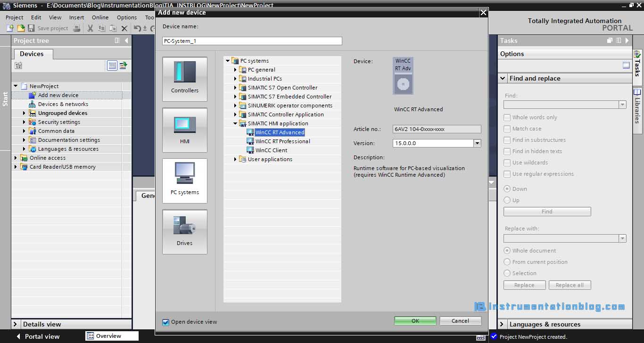Select the Up search direction radio
This screenshot has width=644, height=343.
pos(507,200)
